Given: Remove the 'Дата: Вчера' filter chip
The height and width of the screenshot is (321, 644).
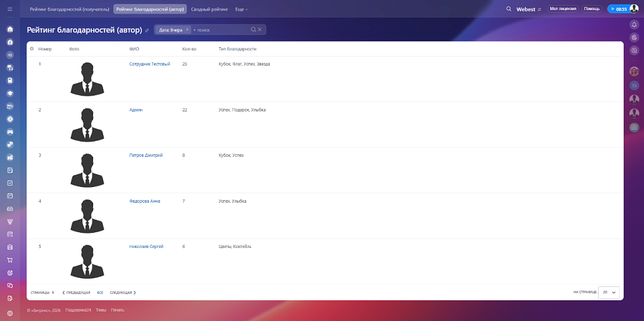Looking at the screenshot, I should [x=187, y=30].
